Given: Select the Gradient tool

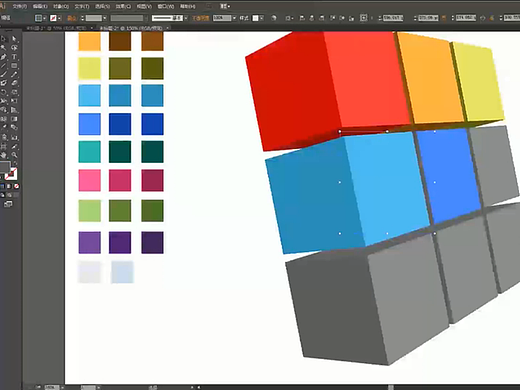Looking at the screenshot, I should (14, 119).
